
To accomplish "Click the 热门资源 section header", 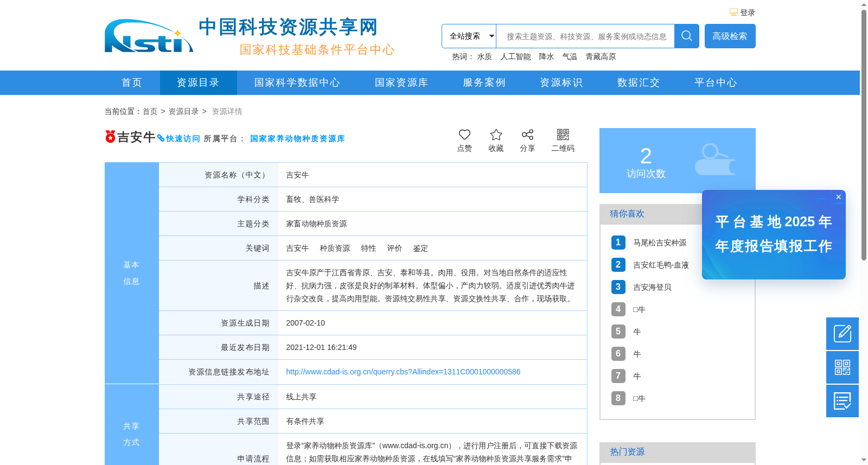I will point(678,453).
